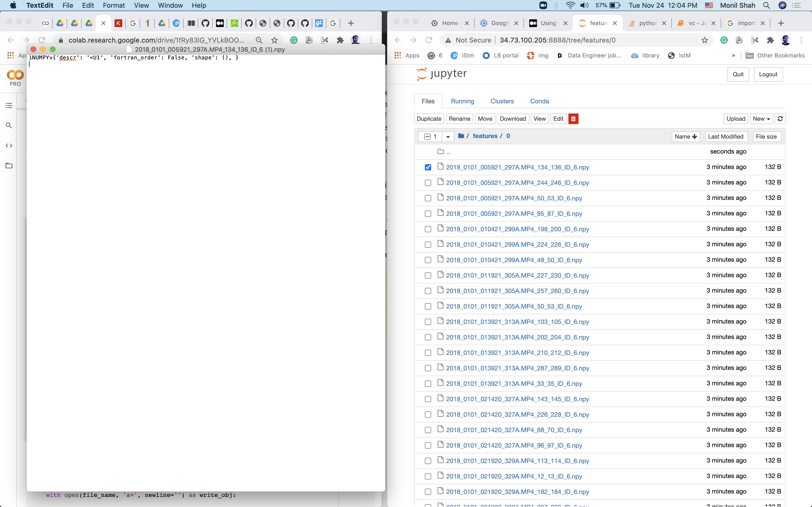The width and height of the screenshot is (812, 507).
Task: Open 2018_0101_013921_313A.MP4_103_105_ID_6.npy file link
Action: point(517,322)
